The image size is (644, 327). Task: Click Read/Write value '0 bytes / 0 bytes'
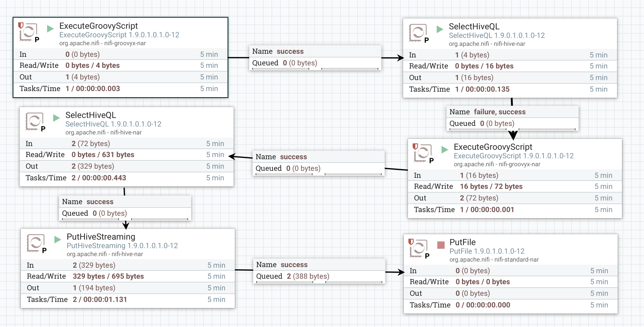(483, 282)
